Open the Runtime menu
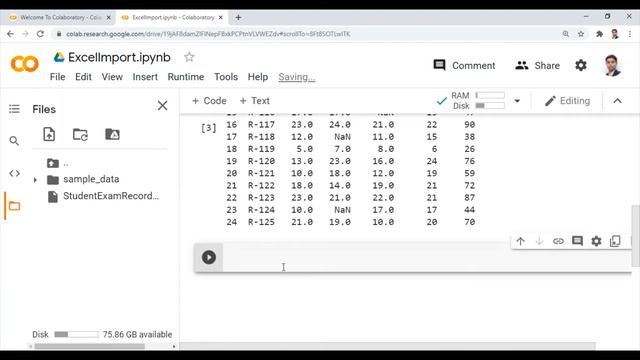 tap(186, 77)
